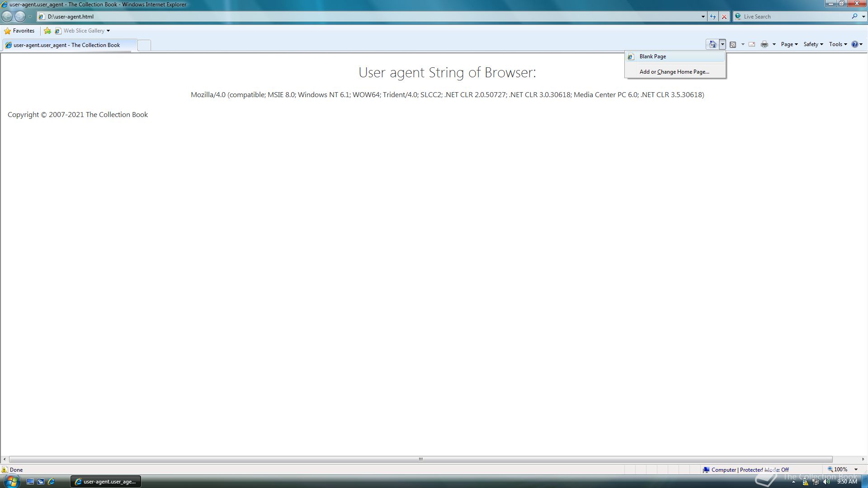Show hidden tray icons arrow
Screen dimensions: 868x488
coord(793,482)
